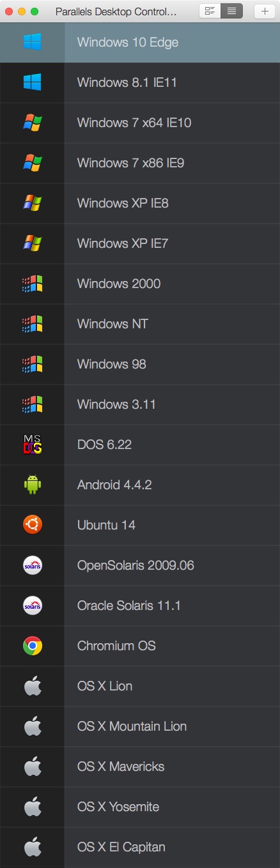The image size is (280, 868).
Task: Click the Apple icon for OS X Mountain Lion
Action: [32, 726]
